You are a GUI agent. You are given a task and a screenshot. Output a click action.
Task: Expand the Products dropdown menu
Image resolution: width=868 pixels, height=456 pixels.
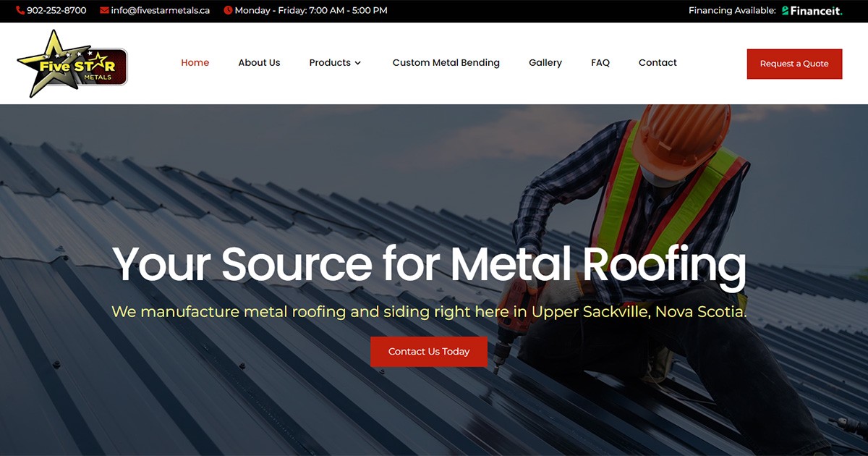pyautogui.click(x=335, y=62)
